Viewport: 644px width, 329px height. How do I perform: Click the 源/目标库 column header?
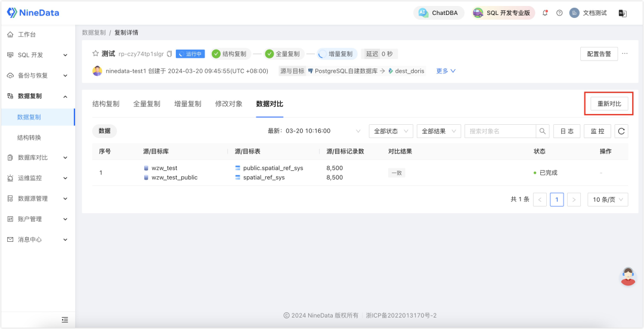click(156, 151)
